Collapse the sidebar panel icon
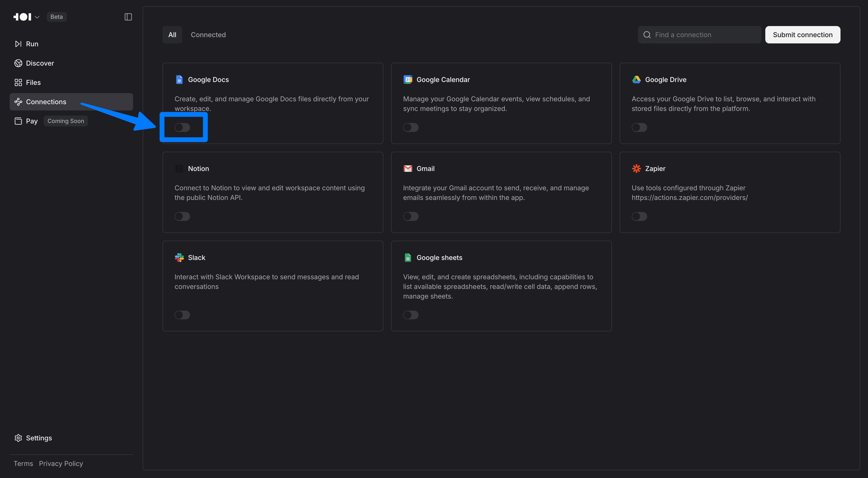868x478 pixels. coord(128,17)
